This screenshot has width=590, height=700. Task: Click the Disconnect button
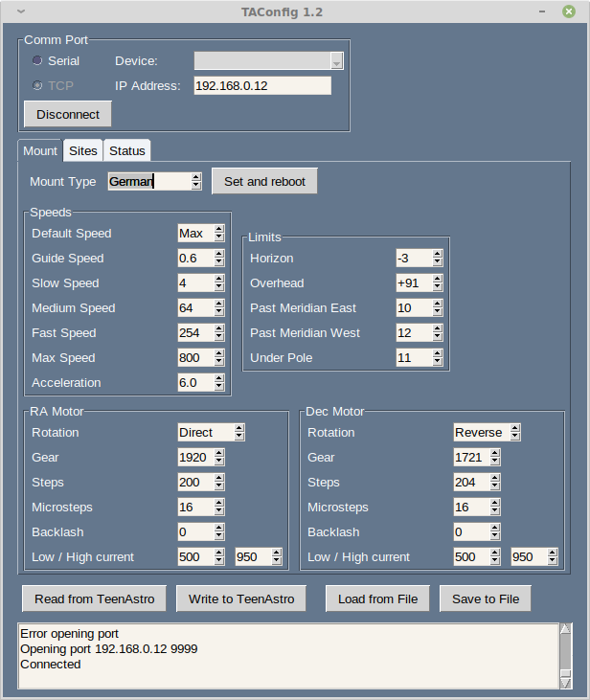[68, 114]
